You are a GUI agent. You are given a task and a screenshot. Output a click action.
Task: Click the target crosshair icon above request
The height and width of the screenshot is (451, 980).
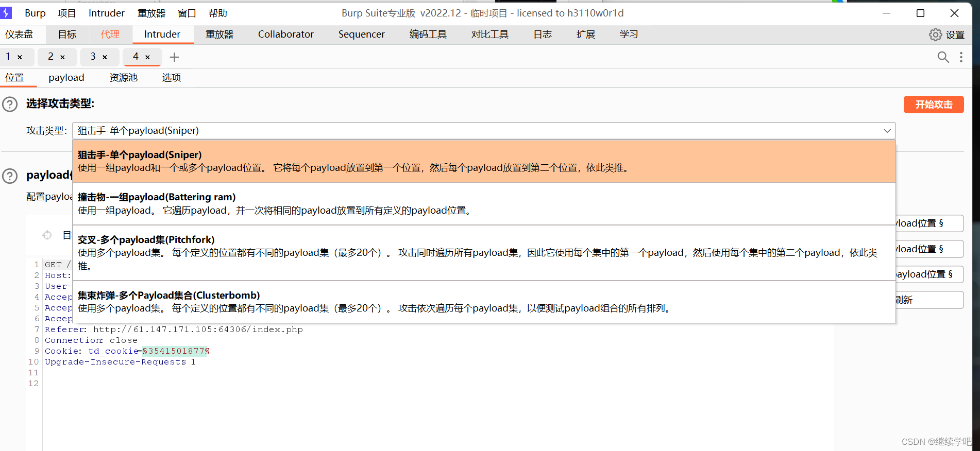coord(47,235)
